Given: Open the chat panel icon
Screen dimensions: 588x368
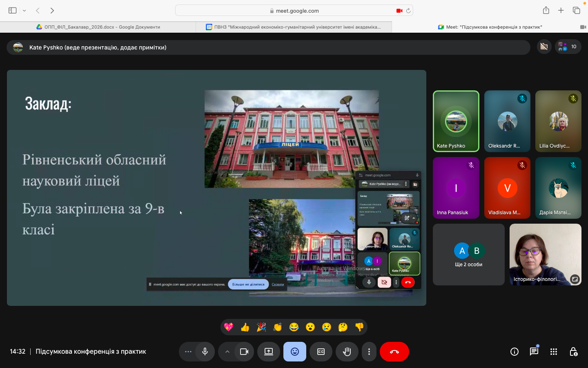Looking at the screenshot, I should tap(534, 352).
